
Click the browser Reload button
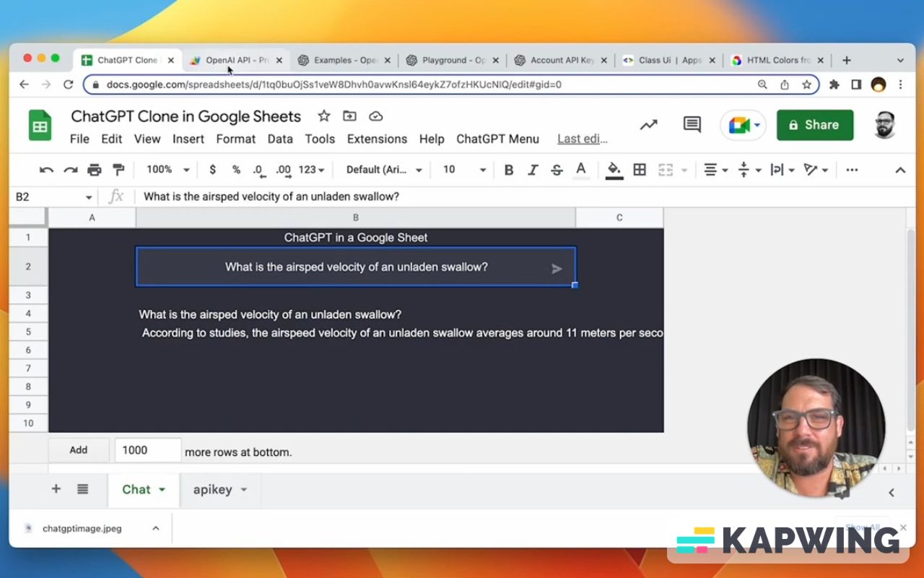[x=69, y=85]
